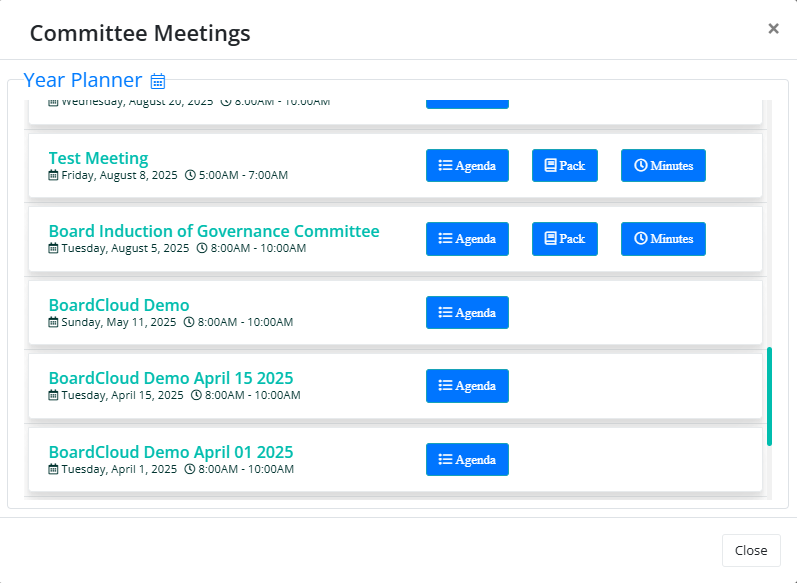Click calendar icon beside Tuesday, April 1, 2025
Screen dimensions: 797x583
click(53, 469)
